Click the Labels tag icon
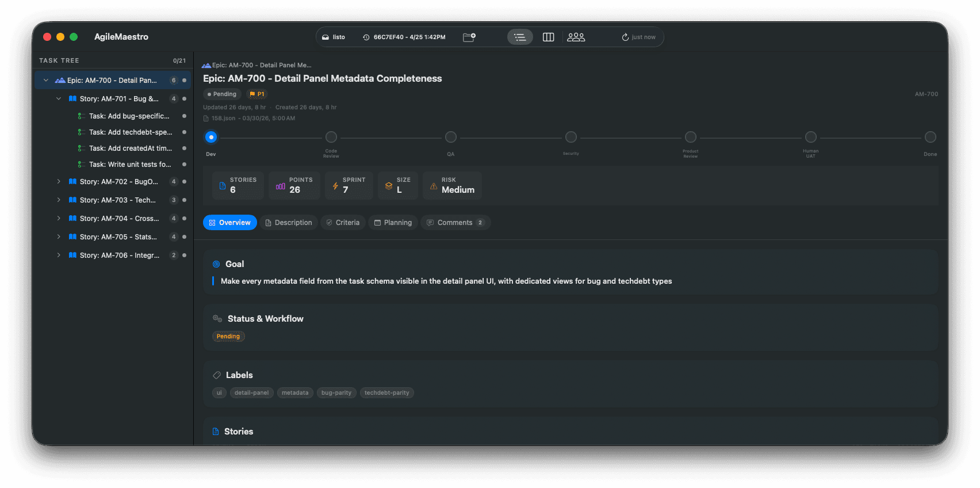Screen dimensions: 980x488 click(x=217, y=375)
